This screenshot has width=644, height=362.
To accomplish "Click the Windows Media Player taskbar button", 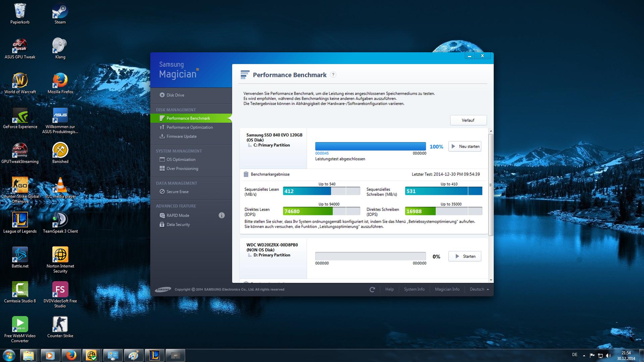I will tap(50, 355).
